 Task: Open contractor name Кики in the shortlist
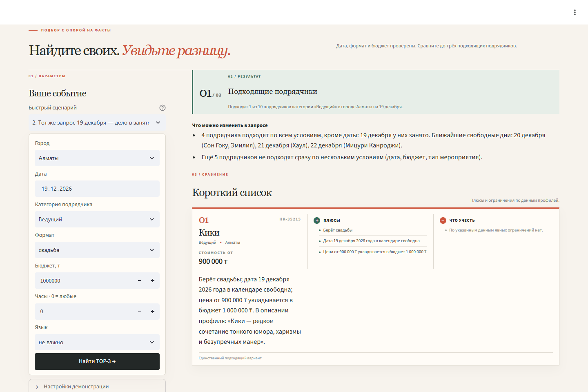tap(209, 233)
